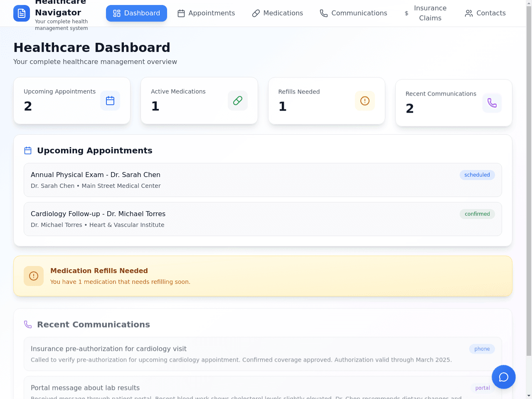Click 'Your complete healthcare management overview' subtitle
The width and height of the screenshot is (532, 399).
pyautogui.click(x=95, y=62)
